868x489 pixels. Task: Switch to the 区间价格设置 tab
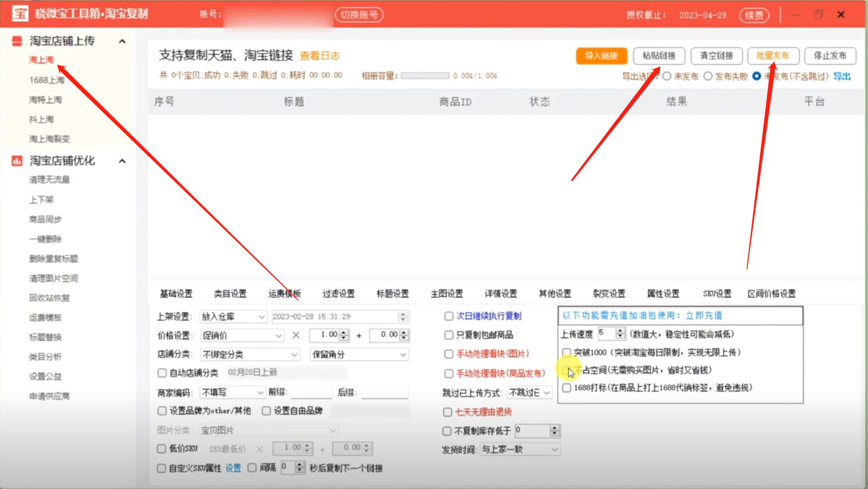(x=772, y=294)
